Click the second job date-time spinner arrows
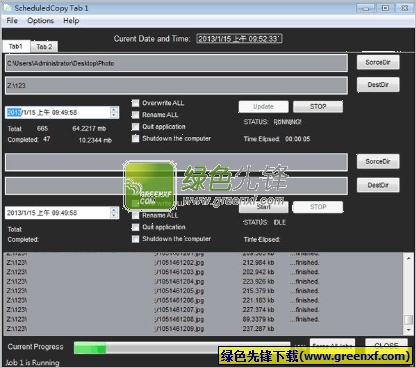The height and width of the screenshot is (368, 416). pos(114,213)
